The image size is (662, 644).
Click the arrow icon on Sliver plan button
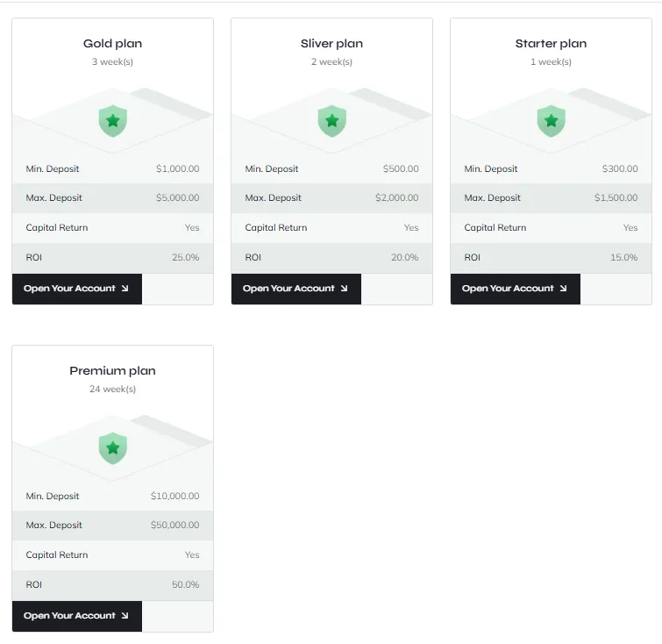(x=344, y=289)
